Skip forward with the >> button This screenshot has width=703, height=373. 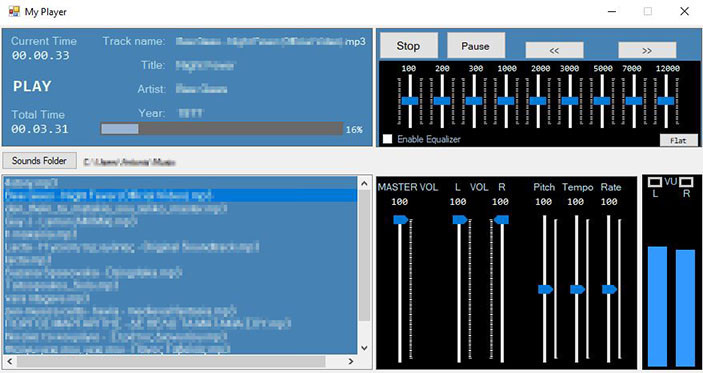647,50
